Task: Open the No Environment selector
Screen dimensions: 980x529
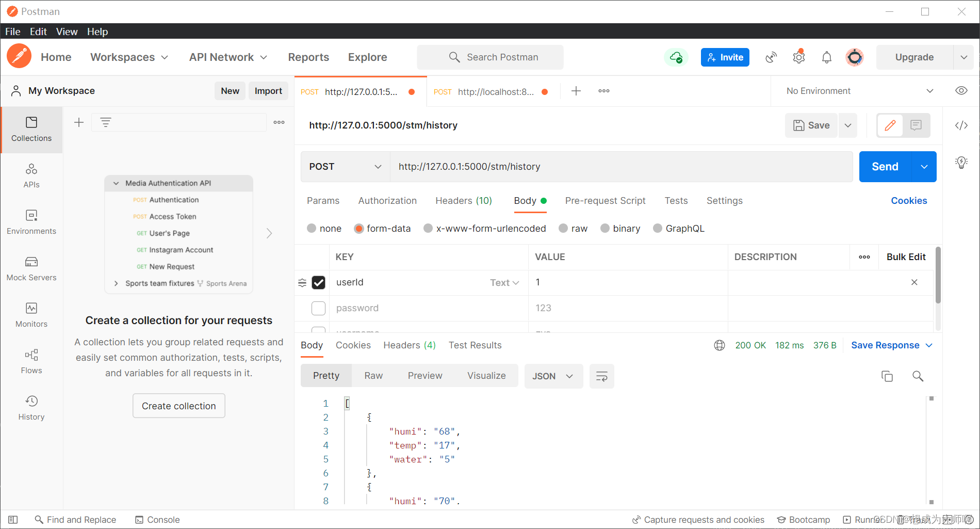Action: coord(860,91)
